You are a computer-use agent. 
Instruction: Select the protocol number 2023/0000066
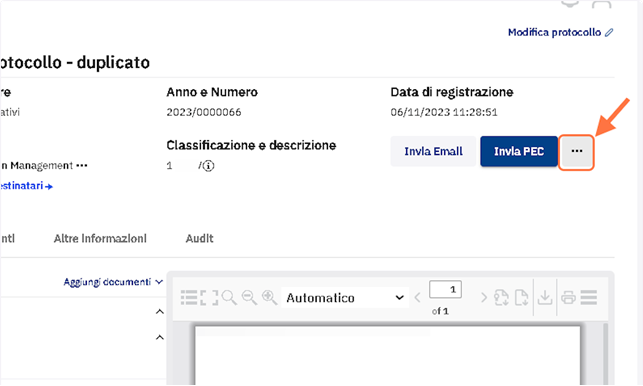click(203, 112)
